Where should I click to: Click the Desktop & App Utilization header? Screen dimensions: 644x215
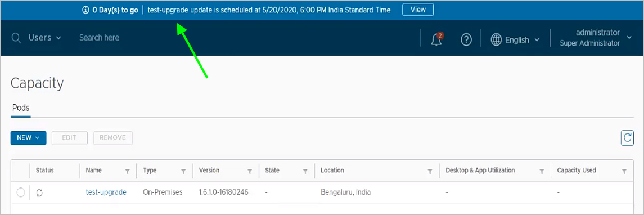click(480, 170)
